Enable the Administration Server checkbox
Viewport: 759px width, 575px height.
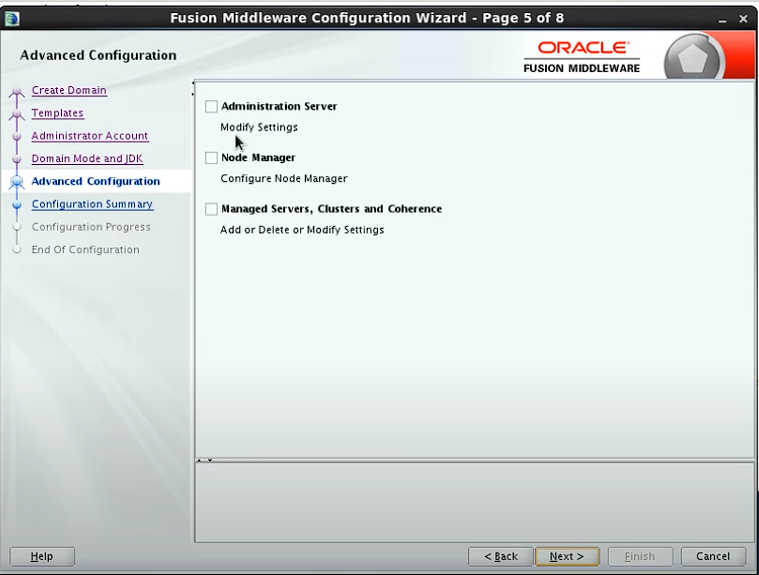pos(211,107)
